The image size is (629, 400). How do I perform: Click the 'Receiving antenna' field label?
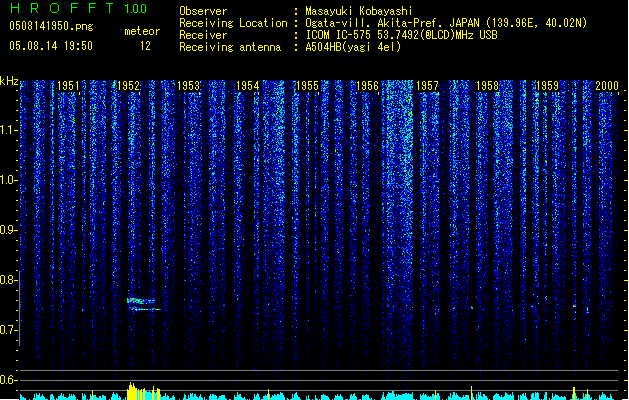pos(230,47)
